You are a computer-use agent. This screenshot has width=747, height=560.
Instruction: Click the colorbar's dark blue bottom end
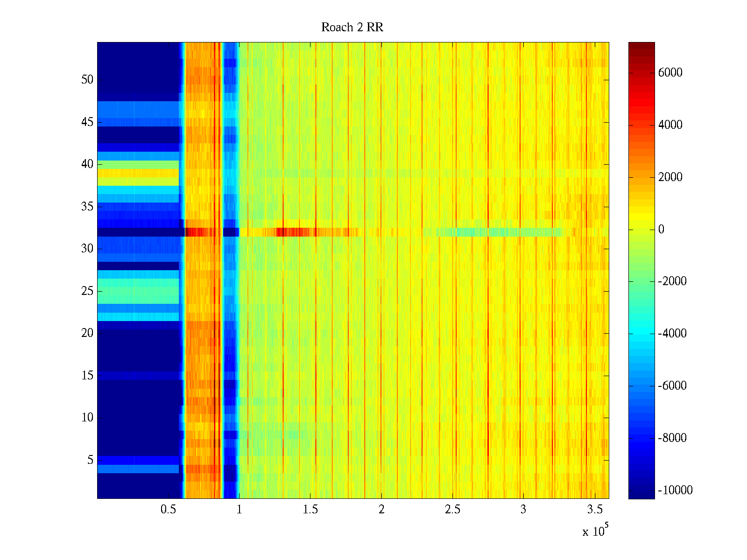[x=641, y=495]
